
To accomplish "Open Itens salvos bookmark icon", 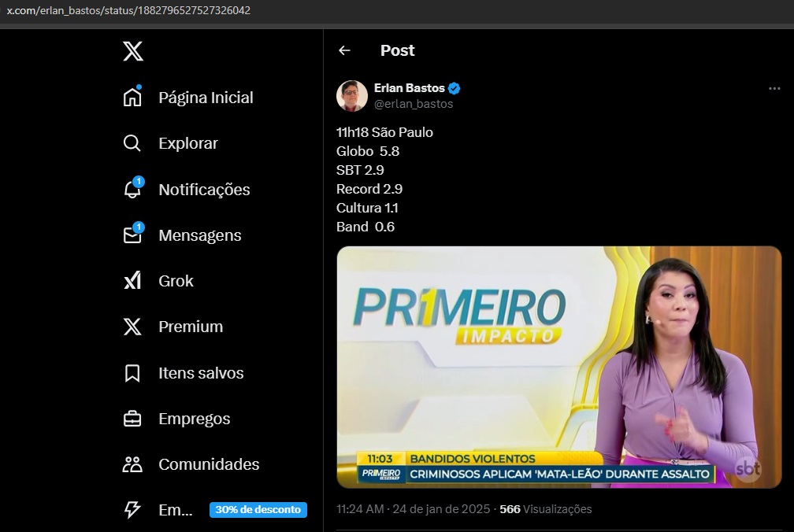I will click(132, 373).
